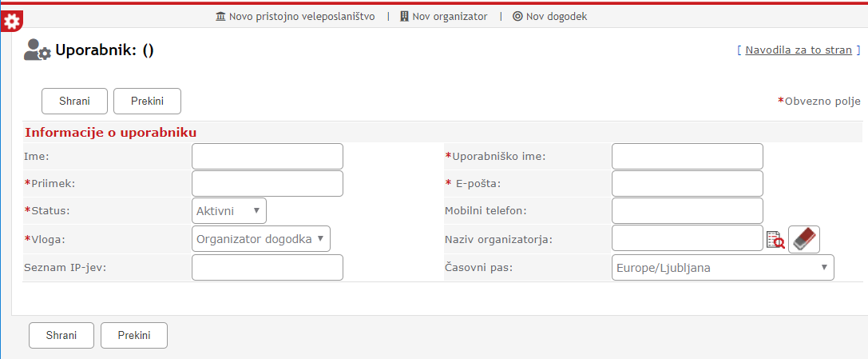Expand the Vloga role dropdown
This screenshot has height=359, width=868.
click(x=261, y=238)
